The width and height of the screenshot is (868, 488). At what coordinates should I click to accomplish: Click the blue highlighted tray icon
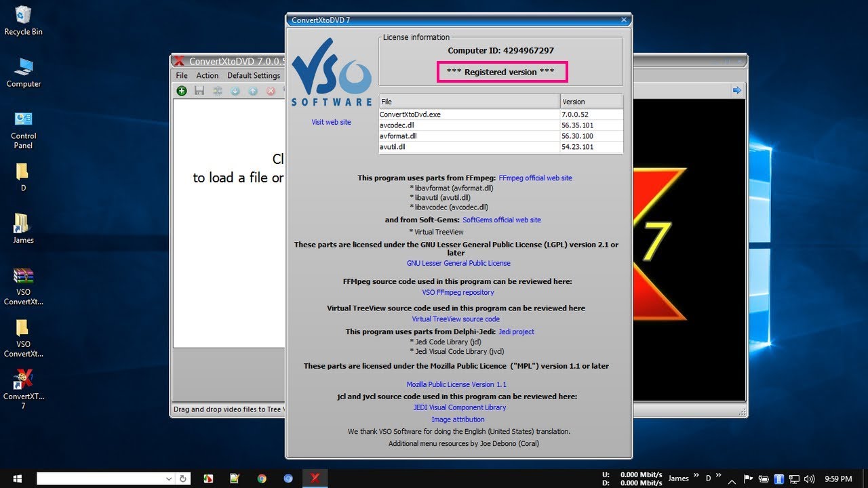(x=779, y=479)
